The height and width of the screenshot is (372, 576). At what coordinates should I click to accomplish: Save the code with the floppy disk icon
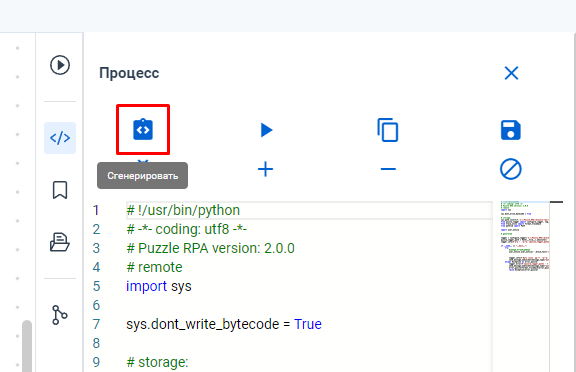click(511, 130)
